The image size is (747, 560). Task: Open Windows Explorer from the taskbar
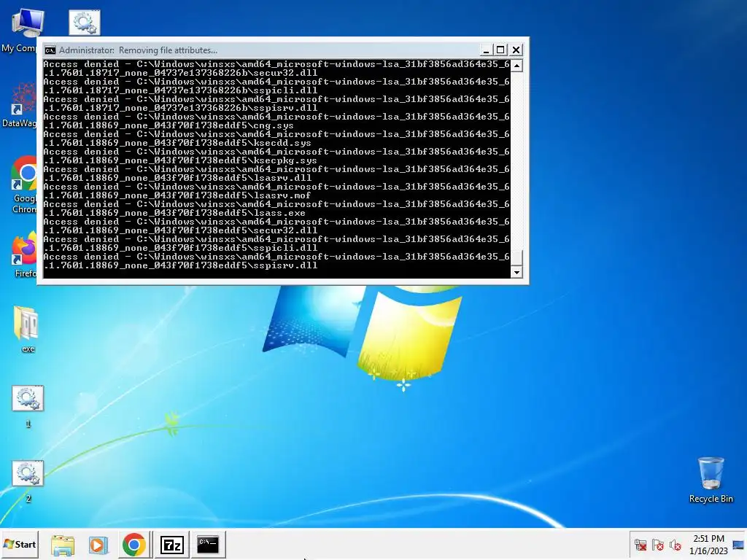pyautogui.click(x=63, y=545)
